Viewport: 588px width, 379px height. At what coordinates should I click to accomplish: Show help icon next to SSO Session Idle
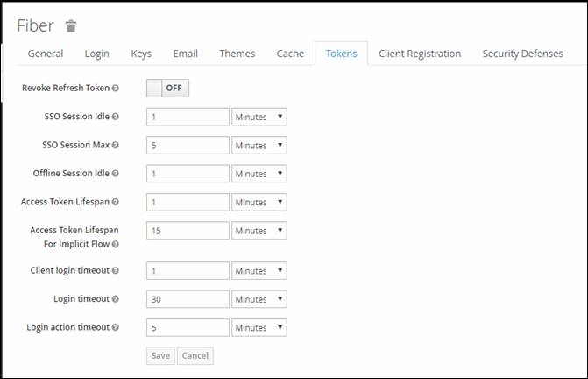pyautogui.click(x=116, y=117)
